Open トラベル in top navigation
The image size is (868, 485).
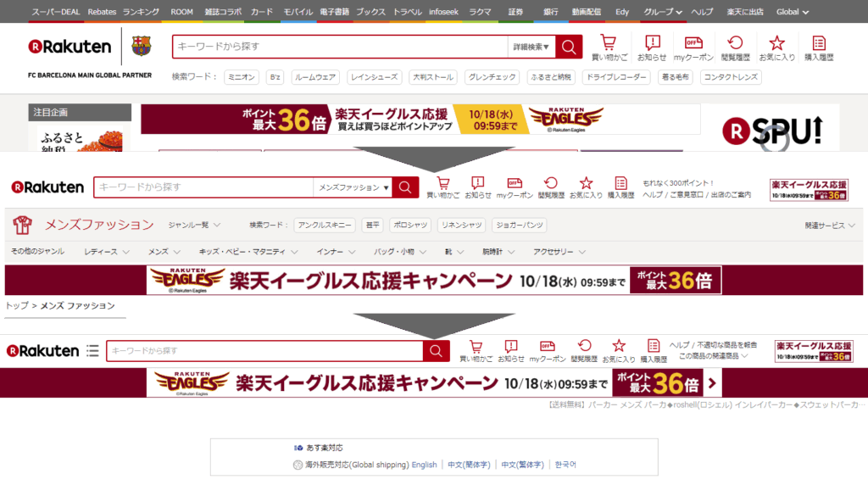coord(408,12)
